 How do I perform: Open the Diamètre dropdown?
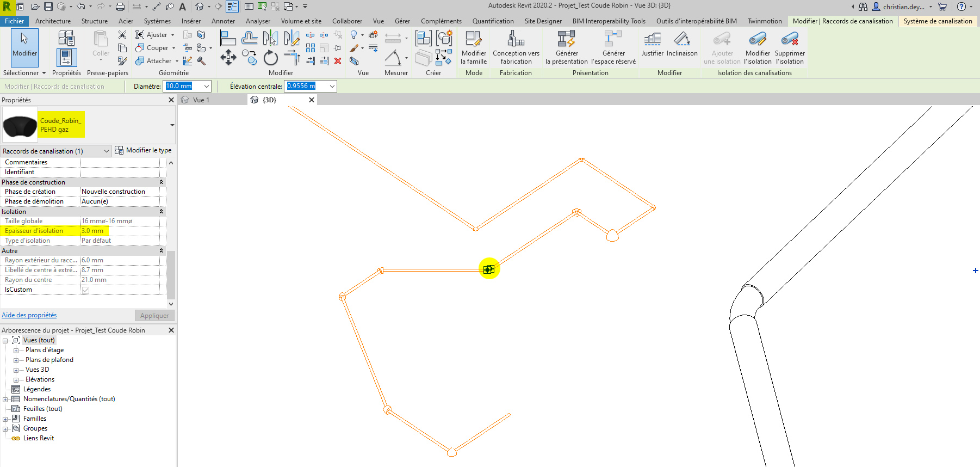pyautogui.click(x=207, y=86)
